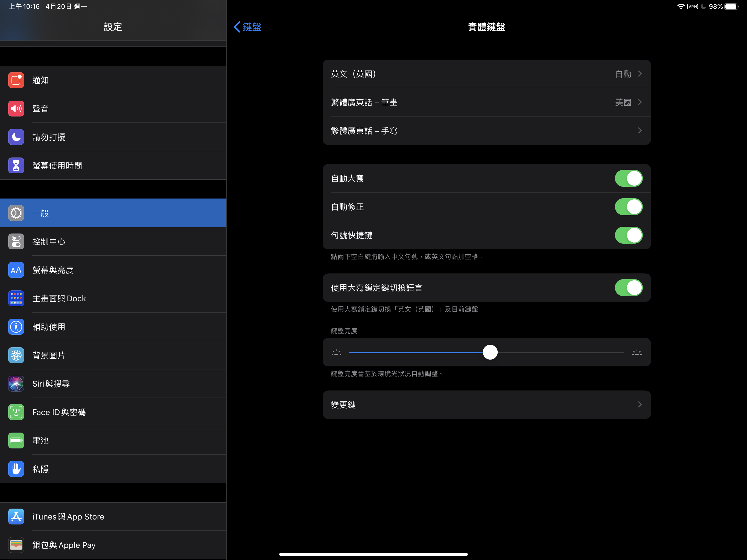Open the 變更鍵 modifier keys page

(486, 405)
